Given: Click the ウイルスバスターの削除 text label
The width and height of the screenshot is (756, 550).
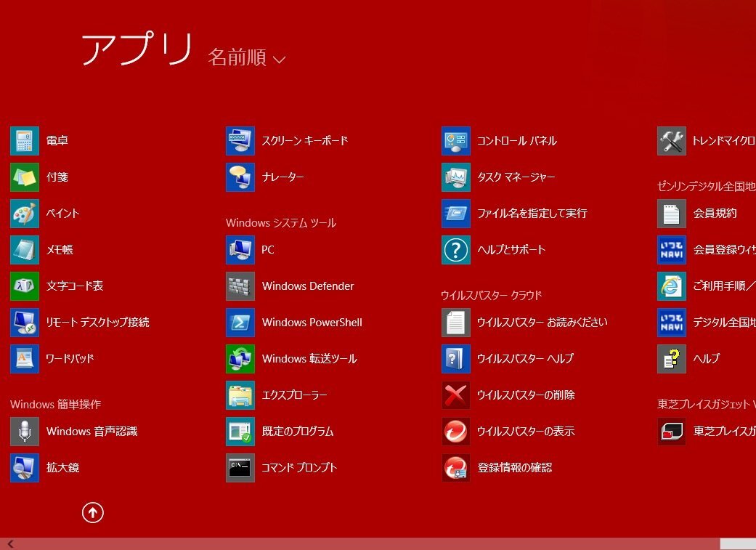Looking at the screenshot, I should (x=526, y=395).
